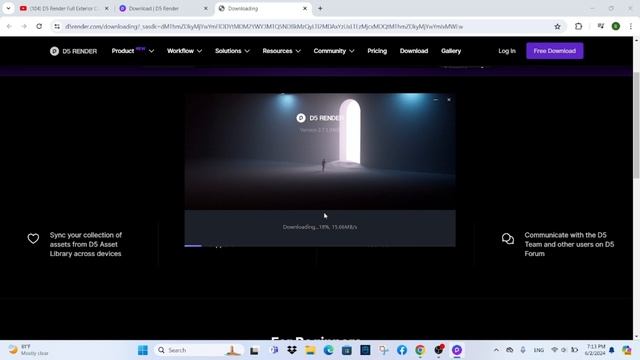Open the Chrome profile avatar
Screen dimensions: 640x360
616,26
